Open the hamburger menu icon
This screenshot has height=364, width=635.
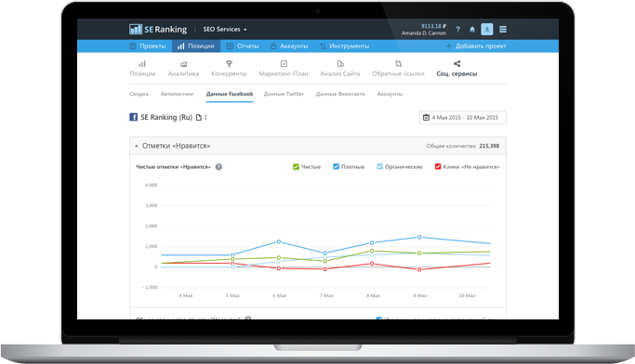pos(503,30)
